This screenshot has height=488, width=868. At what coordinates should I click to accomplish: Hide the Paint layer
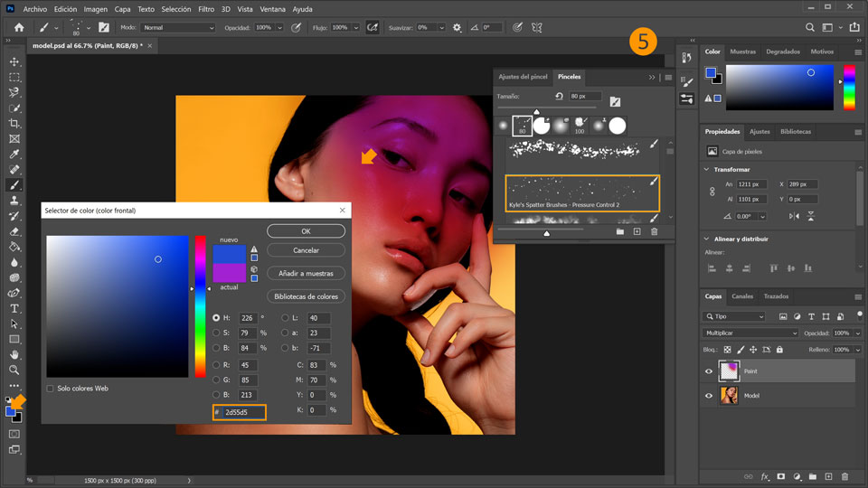pos(709,371)
